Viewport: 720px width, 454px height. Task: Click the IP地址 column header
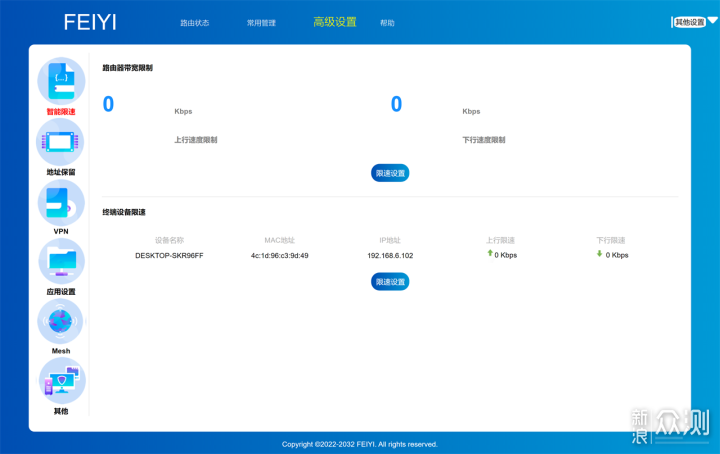click(390, 241)
